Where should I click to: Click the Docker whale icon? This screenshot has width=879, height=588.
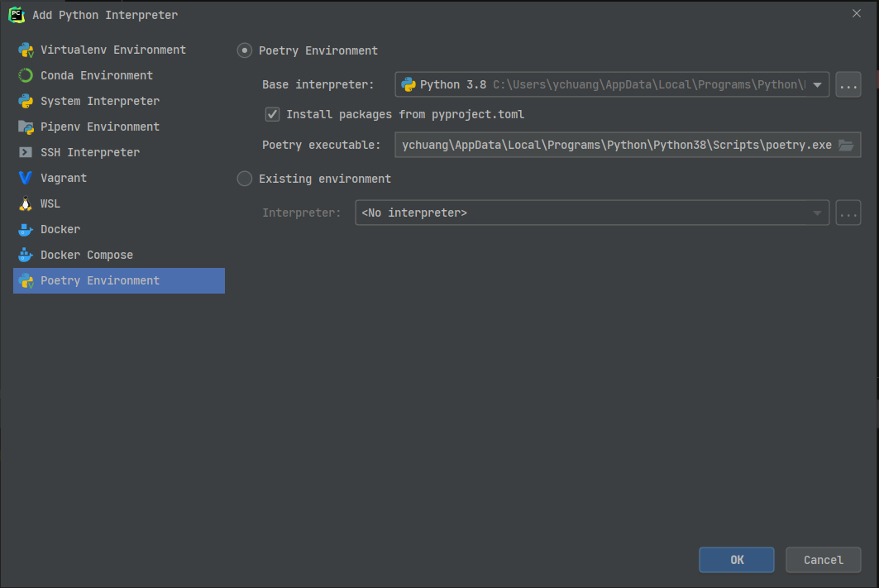point(26,229)
